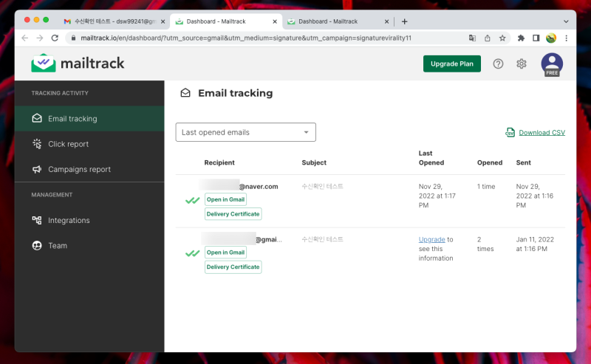Image resolution: width=591 pixels, height=364 pixels.
Task: Go back in browser
Action: 25,38
